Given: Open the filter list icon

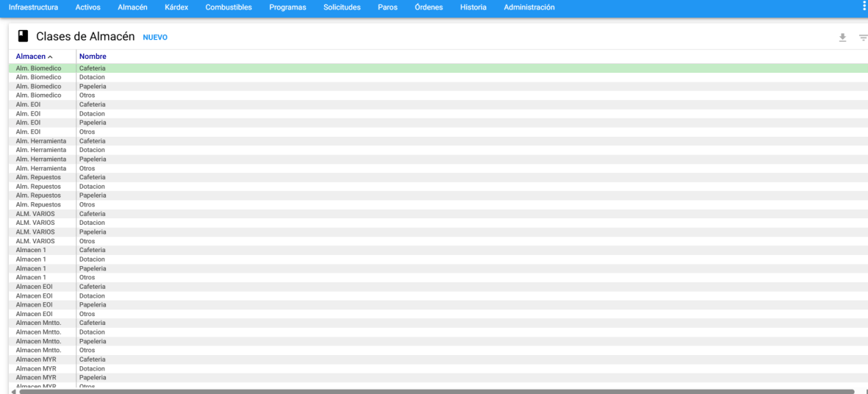Looking at the screenshot, I should 863,37.
